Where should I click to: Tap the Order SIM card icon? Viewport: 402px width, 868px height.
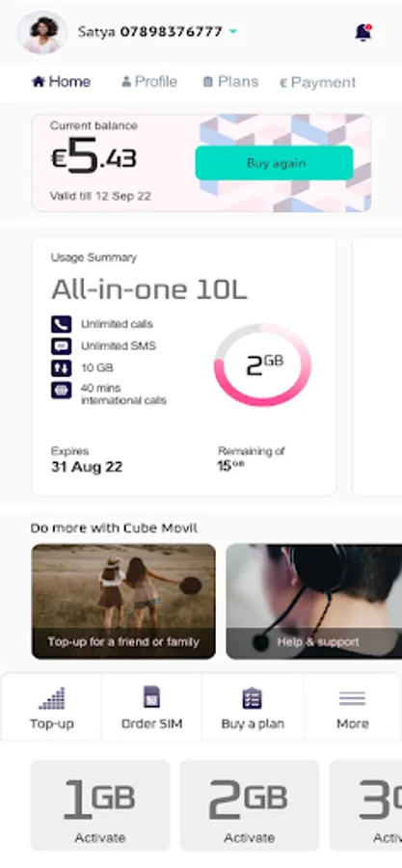click(151, 697)
